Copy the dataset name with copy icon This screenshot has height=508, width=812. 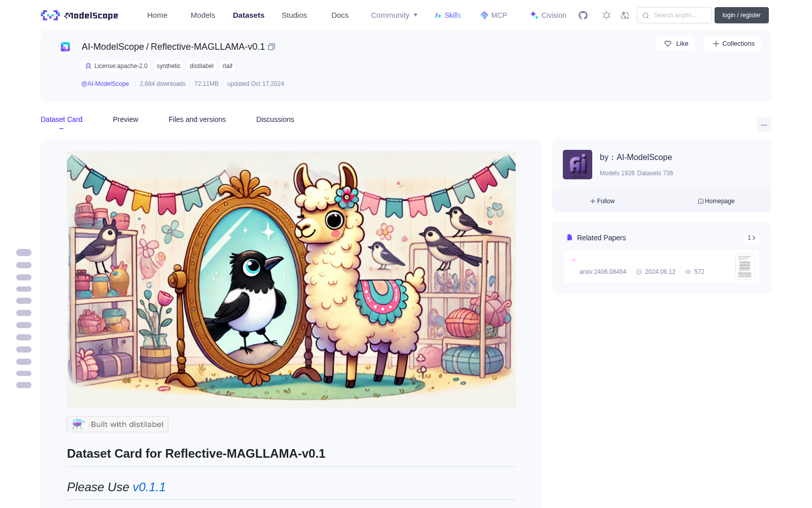click(x=272, y=47)
